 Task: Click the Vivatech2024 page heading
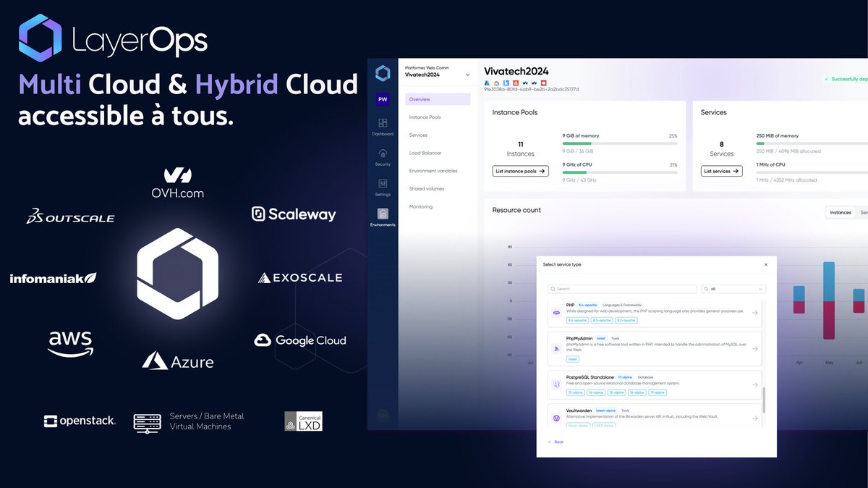[516, 71]
